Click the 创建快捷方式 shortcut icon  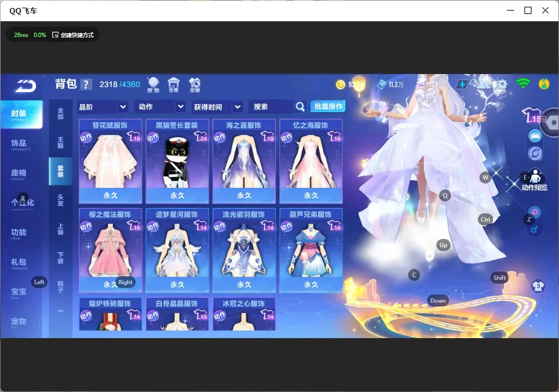coord(55,35)
